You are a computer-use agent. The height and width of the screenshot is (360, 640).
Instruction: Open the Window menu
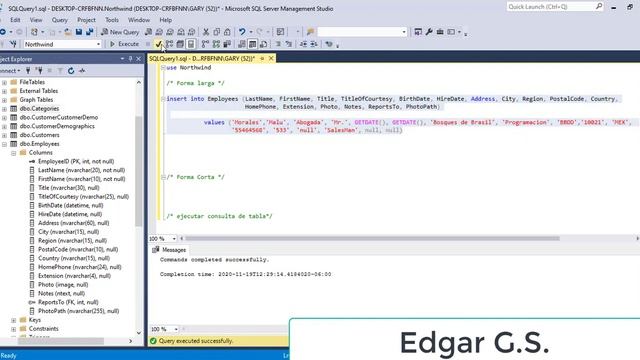click(x=139, y=20)
